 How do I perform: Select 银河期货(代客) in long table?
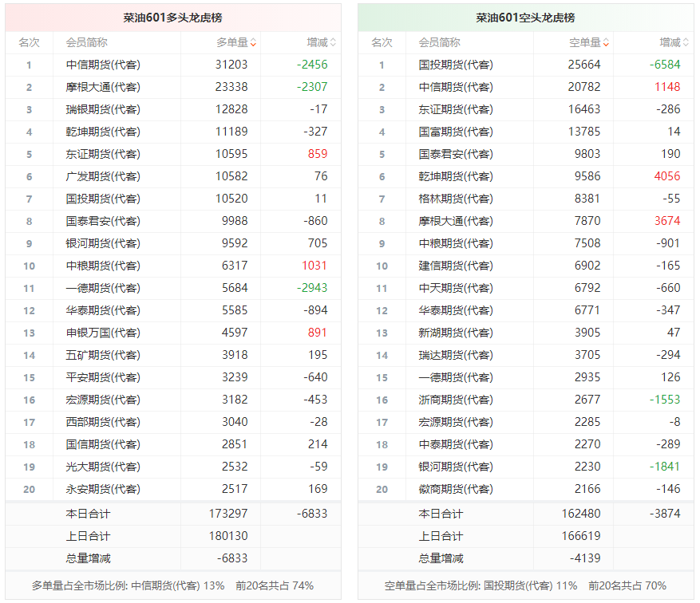coord(103,243)
